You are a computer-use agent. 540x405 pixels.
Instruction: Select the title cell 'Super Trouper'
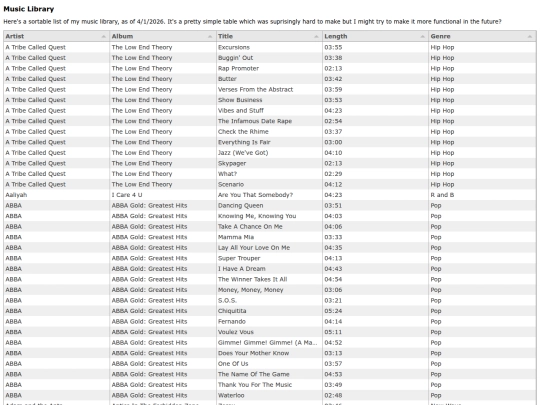[x=269, y=258]
